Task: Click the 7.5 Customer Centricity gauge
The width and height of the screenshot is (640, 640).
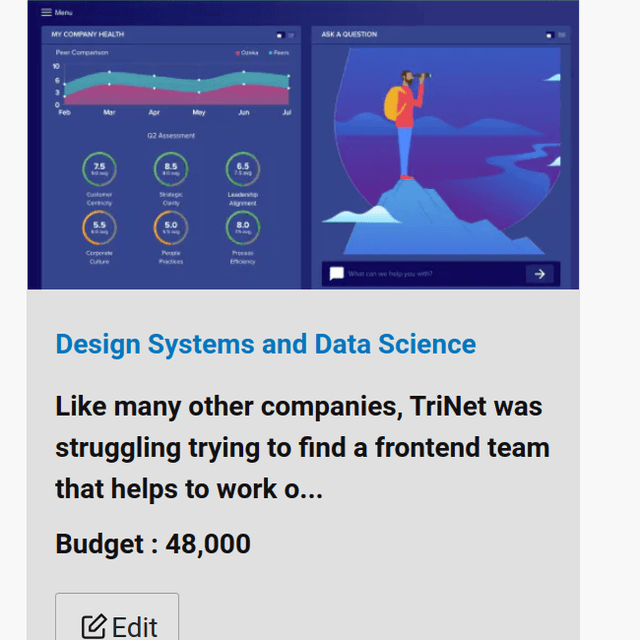Action: [99, 169]
